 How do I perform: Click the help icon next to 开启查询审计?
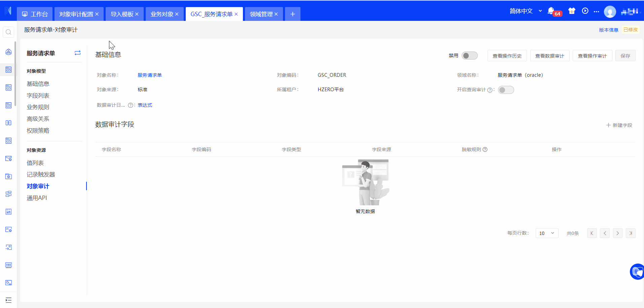490,90
